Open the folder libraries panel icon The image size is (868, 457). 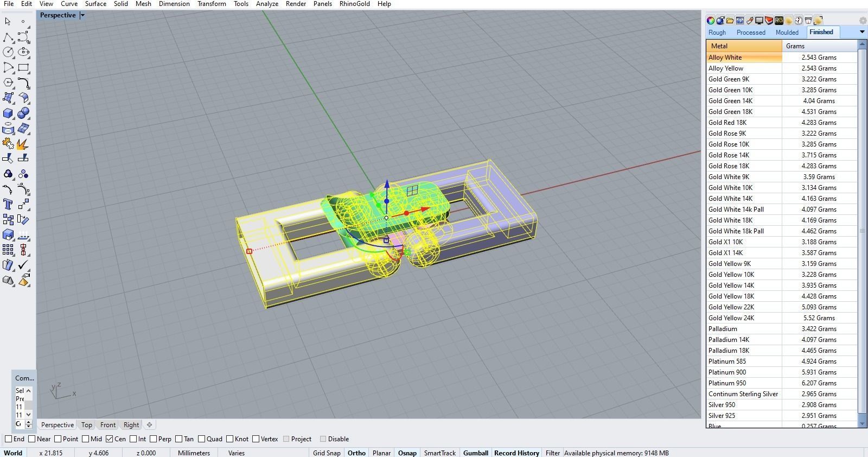[730, 21]
